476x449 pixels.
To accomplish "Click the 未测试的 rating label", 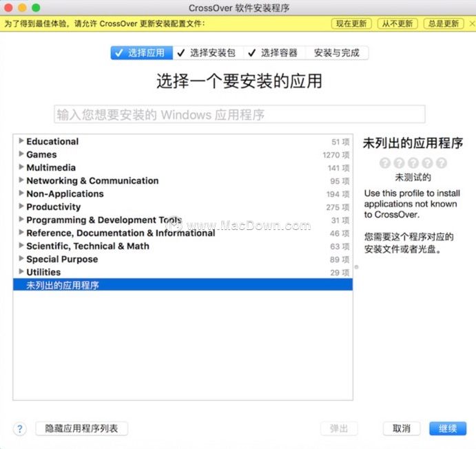I will pos(413,177).
